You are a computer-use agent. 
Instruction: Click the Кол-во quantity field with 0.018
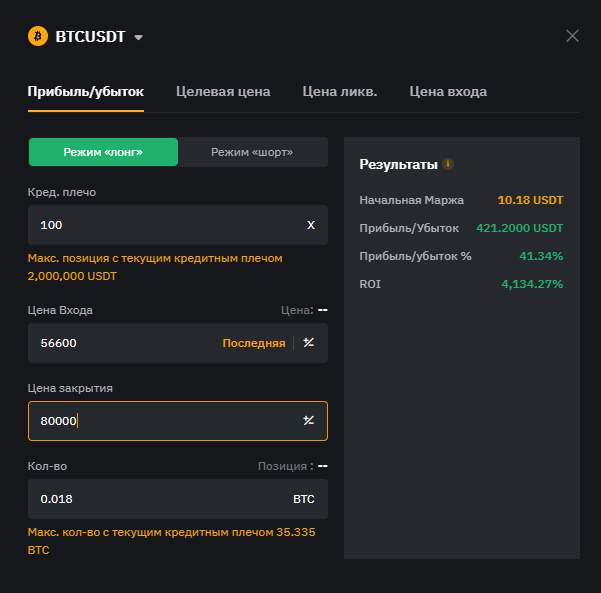coord(178,499)
